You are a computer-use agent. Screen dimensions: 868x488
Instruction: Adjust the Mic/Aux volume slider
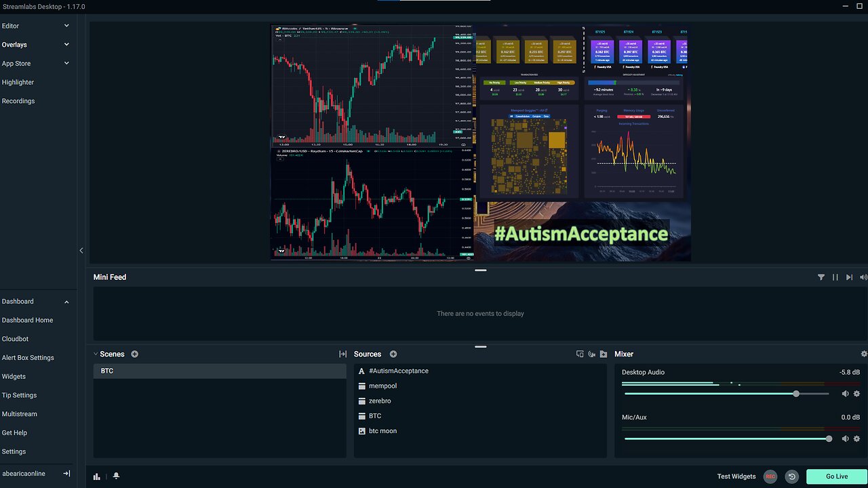726,439
